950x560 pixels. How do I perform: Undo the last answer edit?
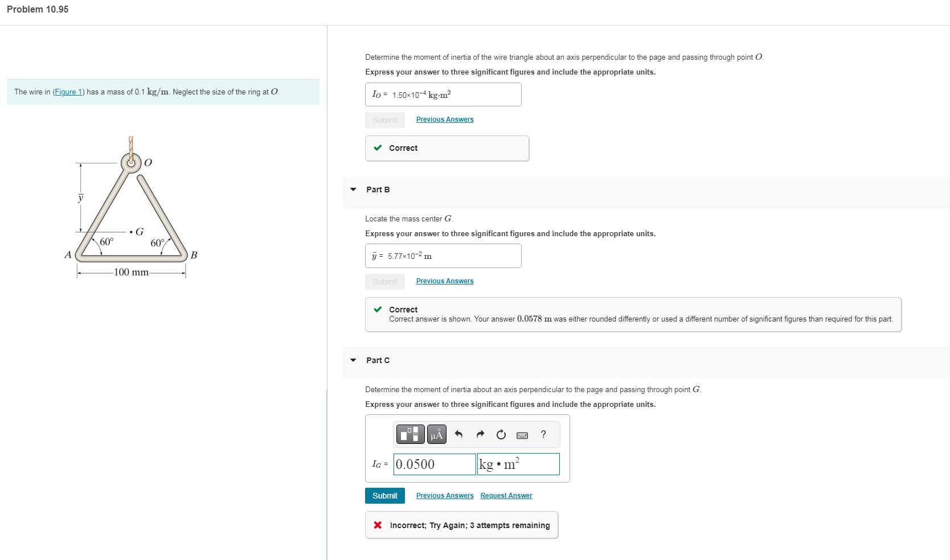pos(459,435)
